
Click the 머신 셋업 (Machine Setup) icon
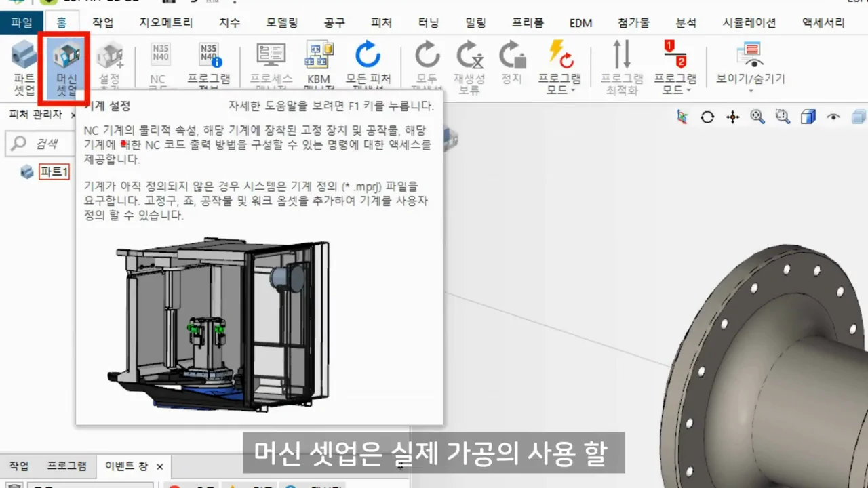click(66, 68)
